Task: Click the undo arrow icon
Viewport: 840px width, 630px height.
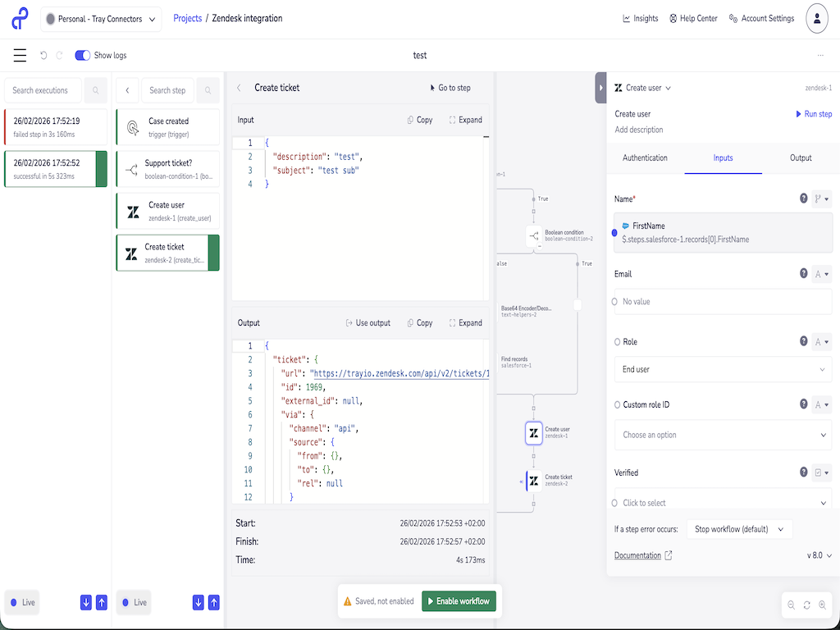Action: [44, 55]
